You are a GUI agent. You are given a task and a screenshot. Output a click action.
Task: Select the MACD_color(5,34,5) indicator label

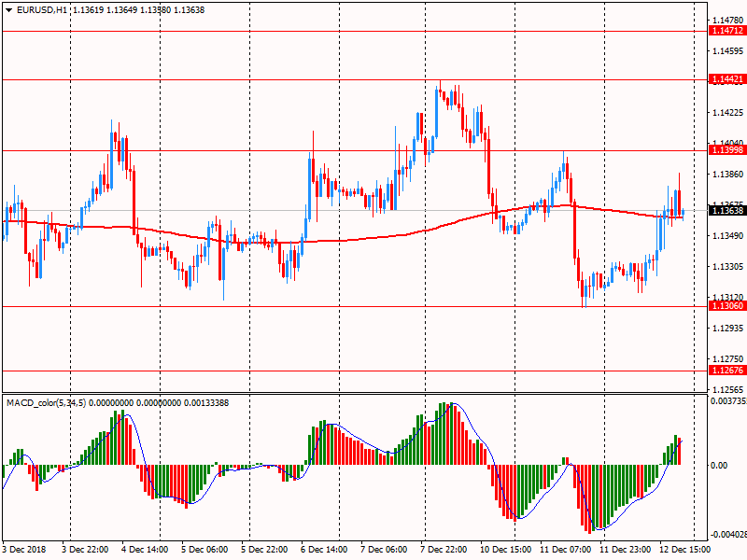(47, 402)
